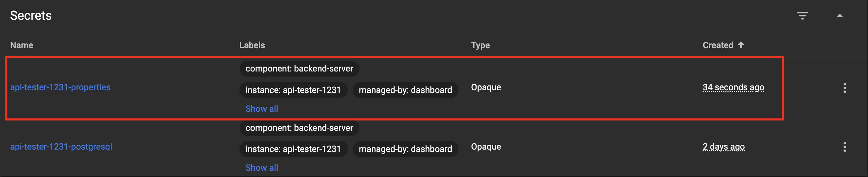The image size is (868, 177).
Task: Click the Created sort arrow icon
Action: click(x=741, y=45)
